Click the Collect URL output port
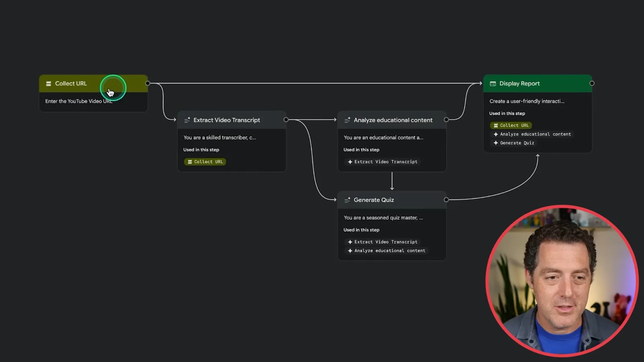 pos(148,83)
